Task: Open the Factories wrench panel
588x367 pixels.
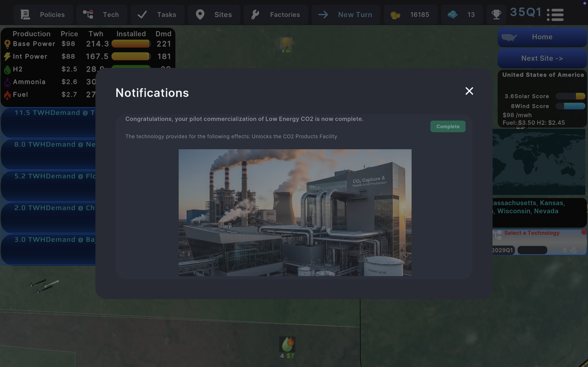Action: [x=276, y=14]
